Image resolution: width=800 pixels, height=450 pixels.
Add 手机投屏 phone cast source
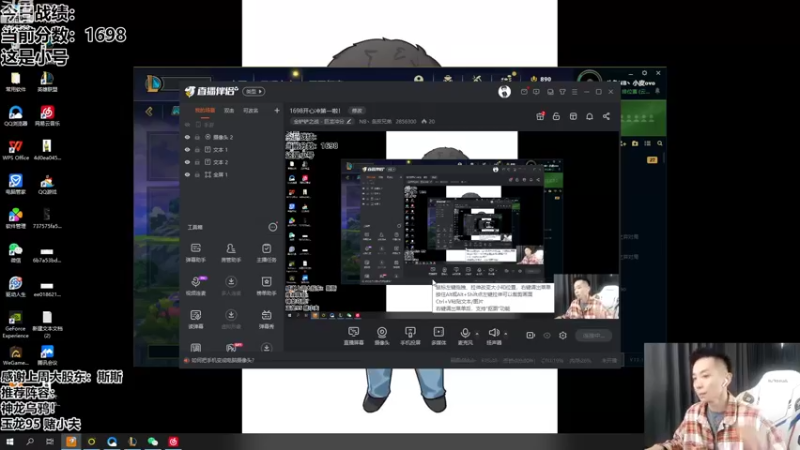[x=410, y=336]
